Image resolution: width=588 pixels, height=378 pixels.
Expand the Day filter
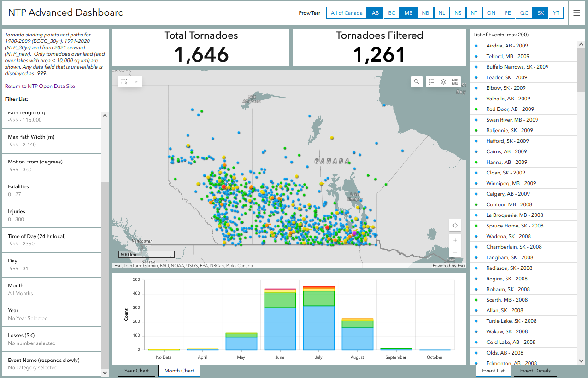click(x=52, y=265)
